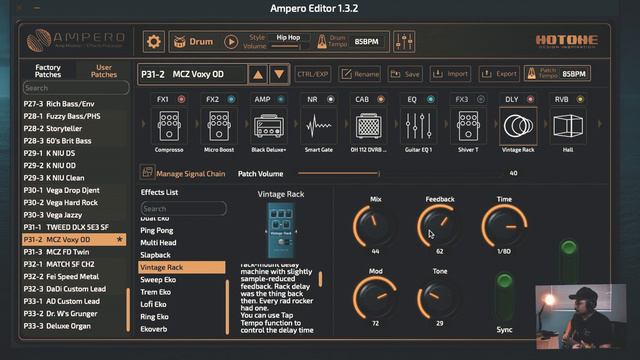Toggle the DLY module power
The image size is (640, 360).
[x=530, y=99]
